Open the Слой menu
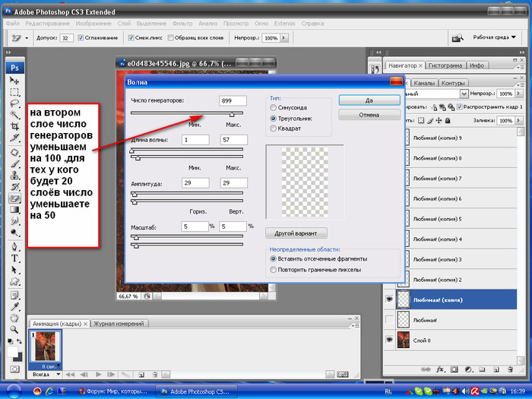The image size is (532, 399). pos(124,24)
